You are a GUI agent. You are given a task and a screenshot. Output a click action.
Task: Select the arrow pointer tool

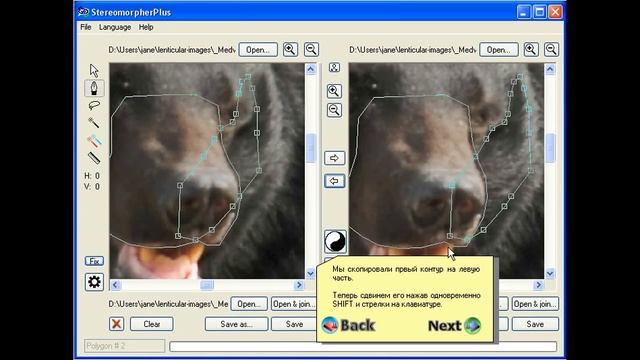[x=94, y=71]
